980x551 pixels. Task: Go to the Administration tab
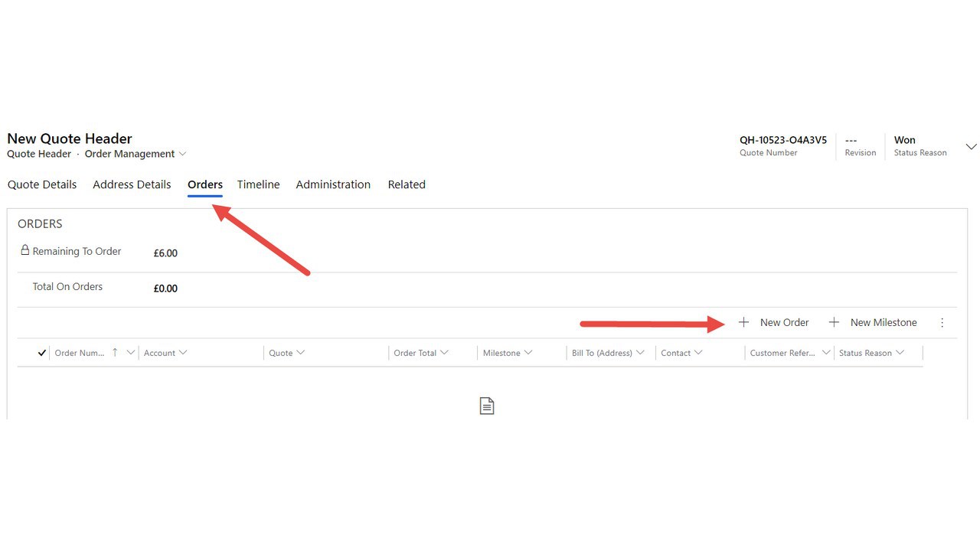pyautogui.click(x=333, y=184)
